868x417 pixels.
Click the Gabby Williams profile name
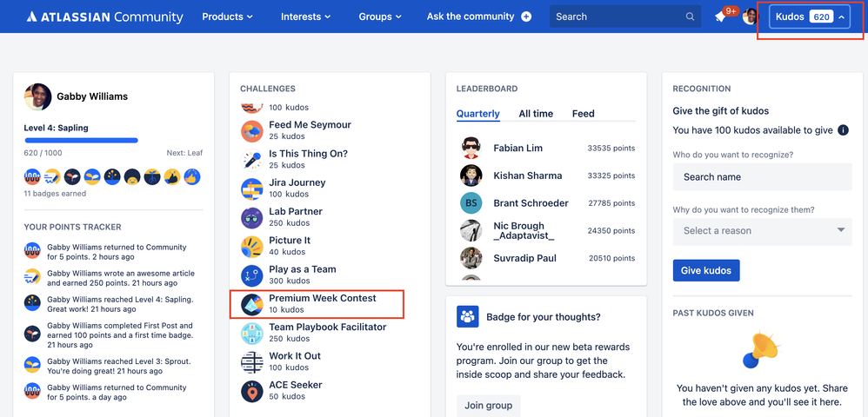click(92, 96)
